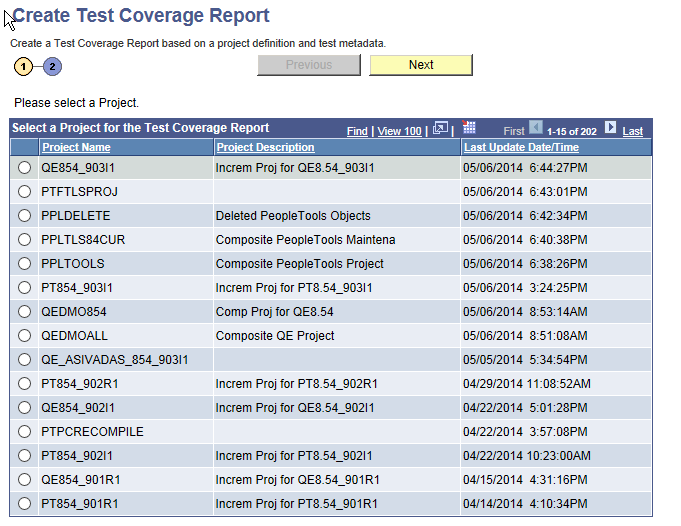The image size is (681, 526).
Task: Click row count text 1-15 of 202
Action: pyautogui.click(x=572, y=132)
